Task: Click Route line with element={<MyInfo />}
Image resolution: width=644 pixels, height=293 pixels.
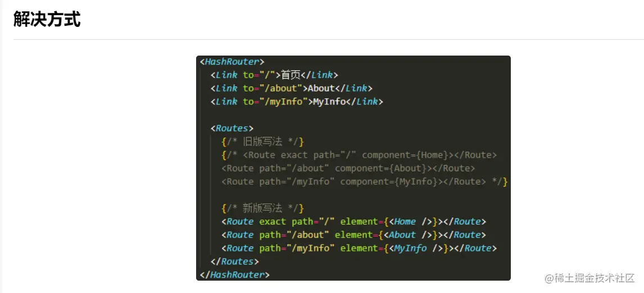Action: (359, 248)
